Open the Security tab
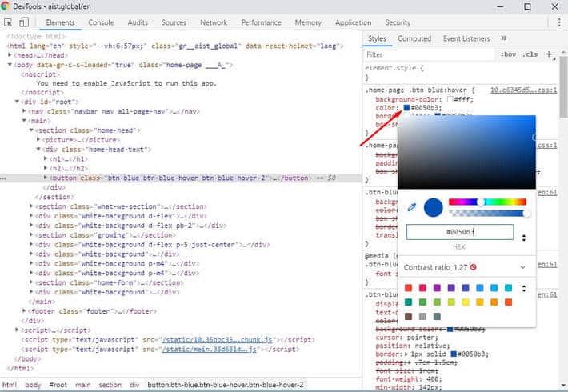568x392 pixels. 398,22
